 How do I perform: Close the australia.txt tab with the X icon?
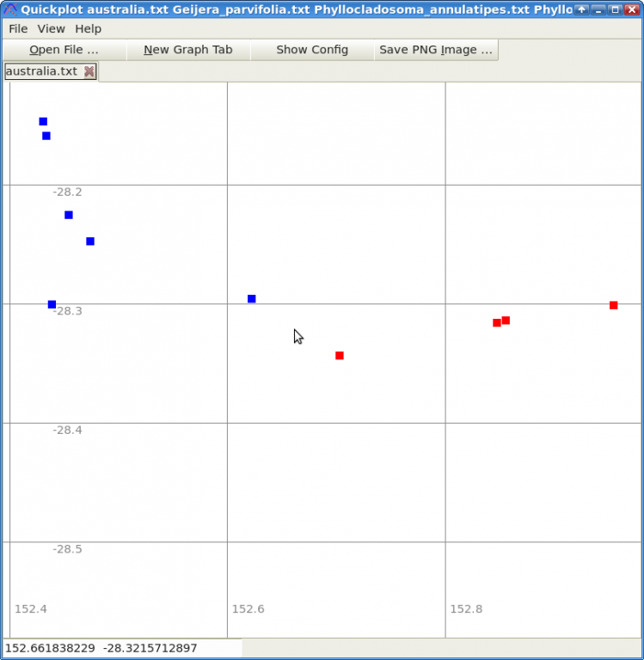coord(89,71)
